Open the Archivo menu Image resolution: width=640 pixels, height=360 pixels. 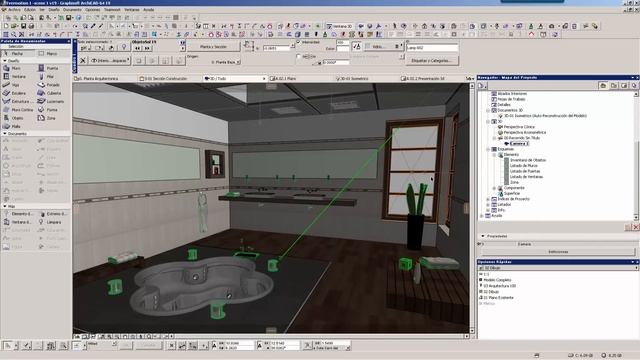(14, 9)
